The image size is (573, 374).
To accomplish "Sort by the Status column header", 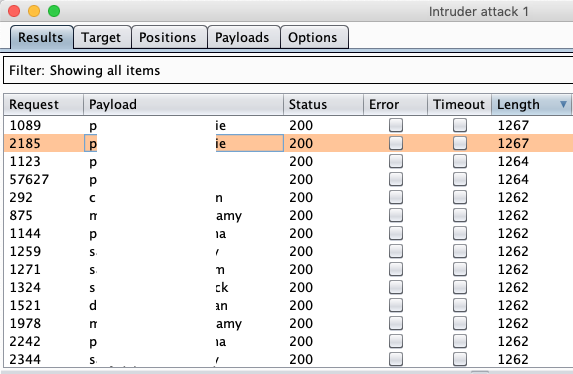I will click(323, 105).
